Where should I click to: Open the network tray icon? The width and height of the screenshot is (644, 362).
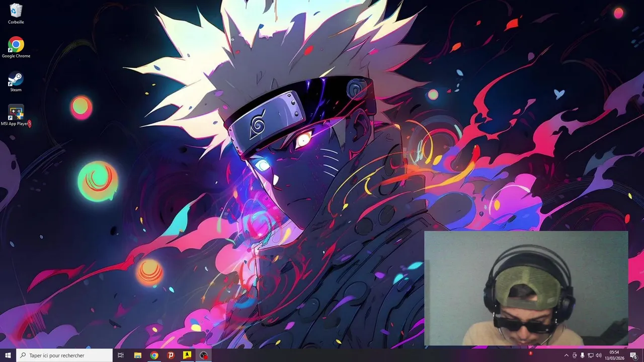click(591, 355)
